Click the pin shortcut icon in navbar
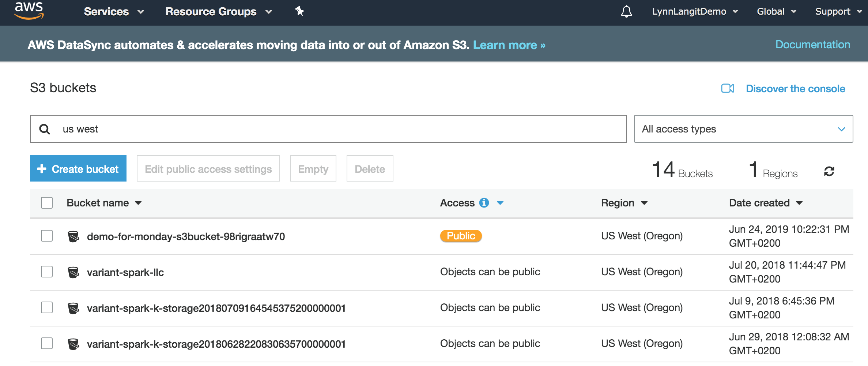 (x=299, y=11)
